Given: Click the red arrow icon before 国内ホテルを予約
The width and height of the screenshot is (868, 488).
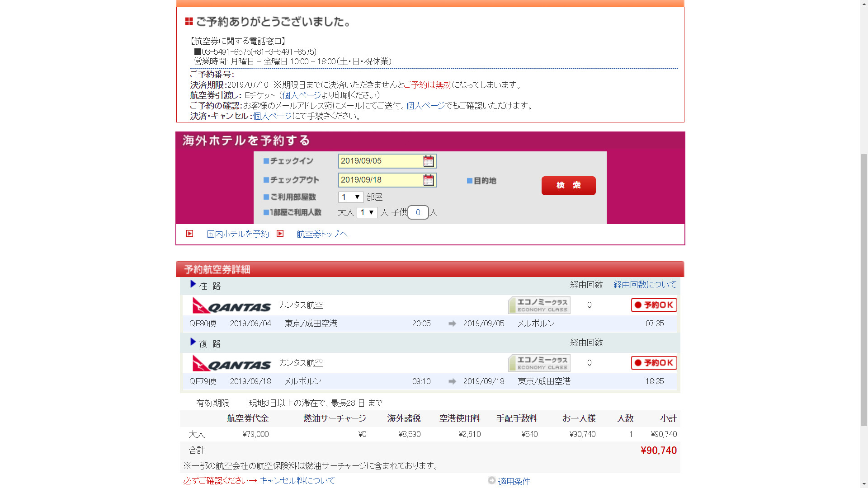Looking at the screenshot, I should (x=190, y=234).
